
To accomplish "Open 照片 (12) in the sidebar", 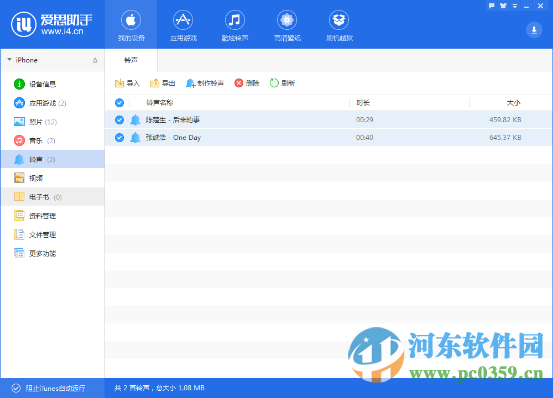I will point(53,122).
